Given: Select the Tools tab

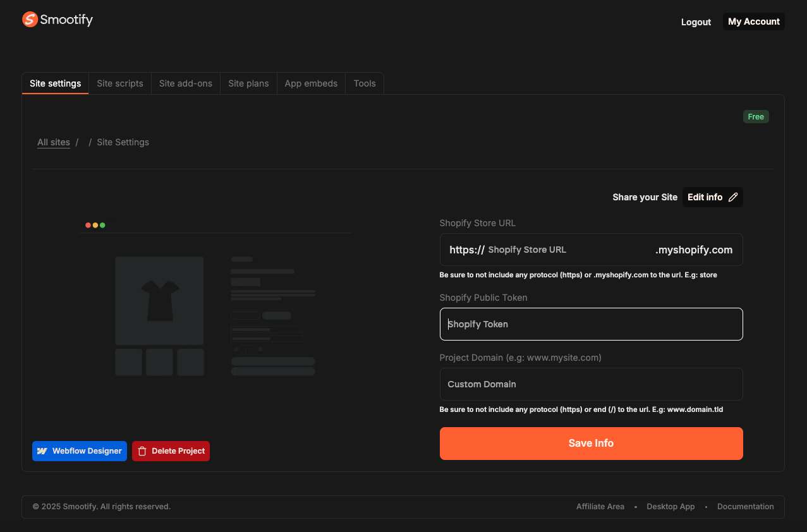Looking at the screenshot, I should point(365,83).
